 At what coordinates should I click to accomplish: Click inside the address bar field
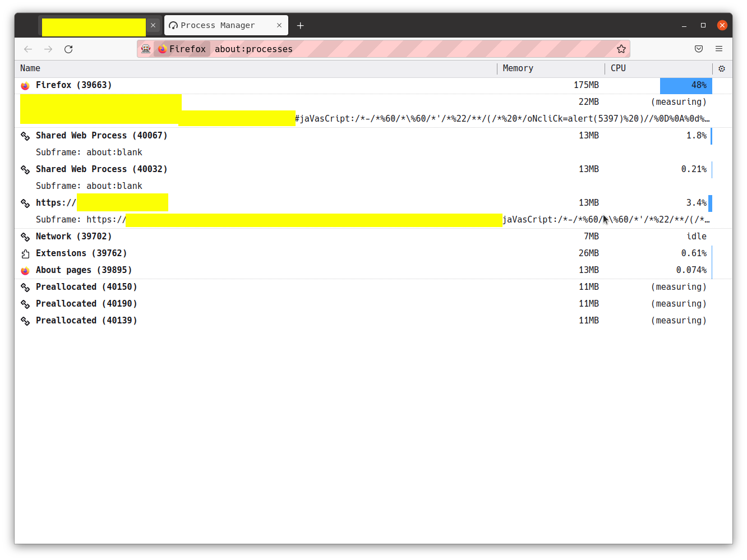[393, 49]
